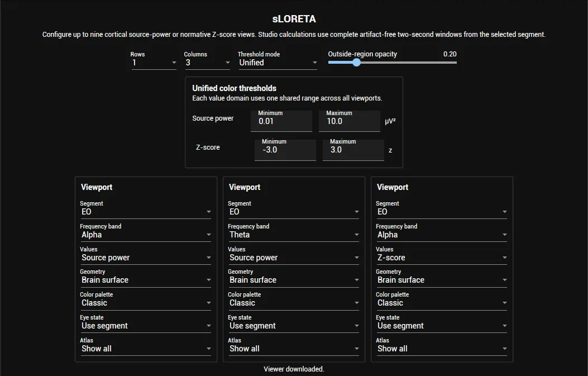Click the Source power Minimum field

point(281,121)
